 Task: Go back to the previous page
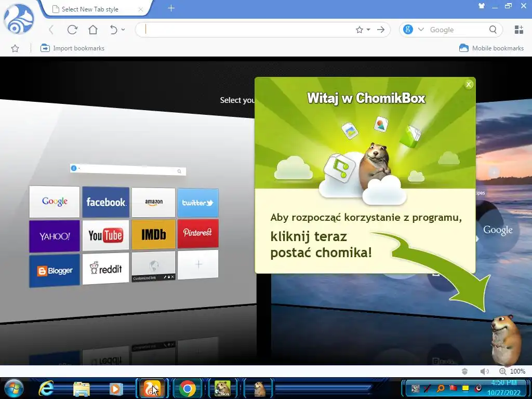[x=51, y=30]
